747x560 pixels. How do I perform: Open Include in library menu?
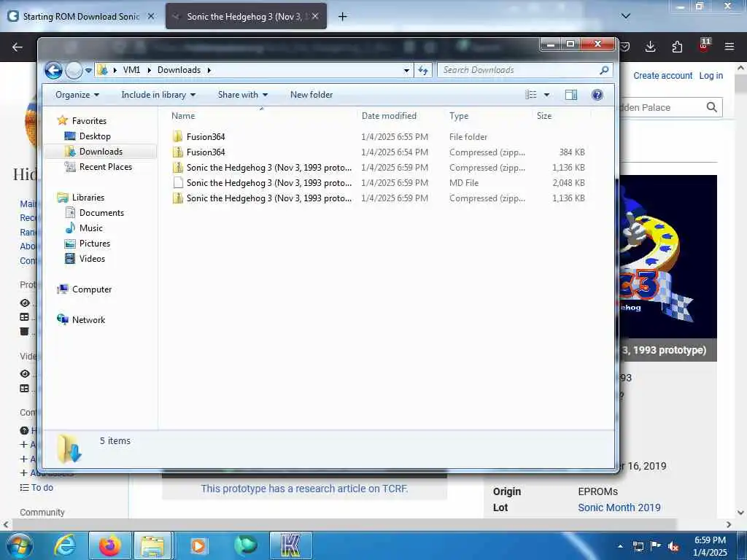158,95
